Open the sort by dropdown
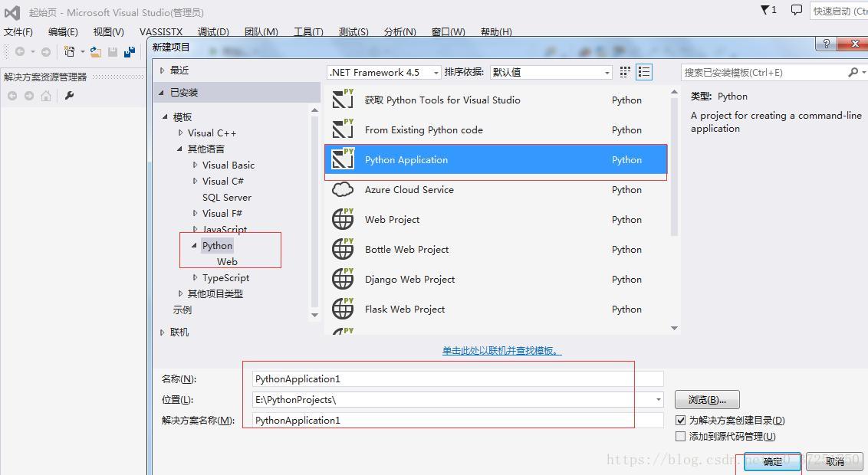Screen dimensions: 868x475 [551, 73]
